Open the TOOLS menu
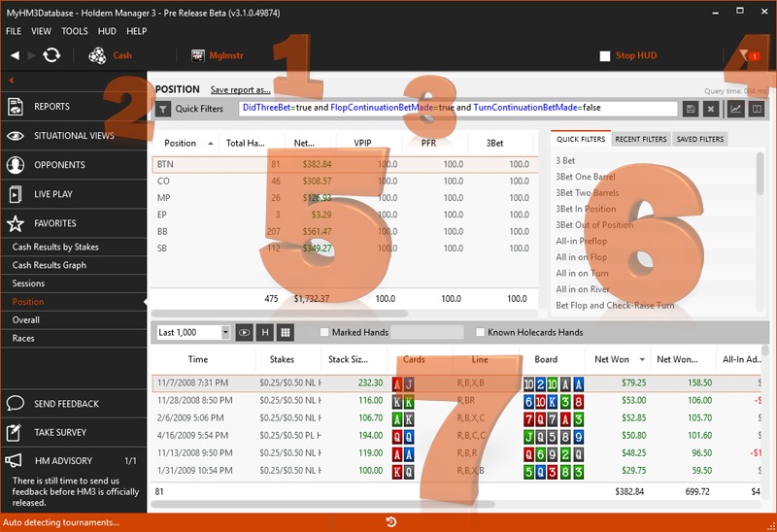Image resolution: width=777 pixels, height=532 pixels. coord(75,31)
